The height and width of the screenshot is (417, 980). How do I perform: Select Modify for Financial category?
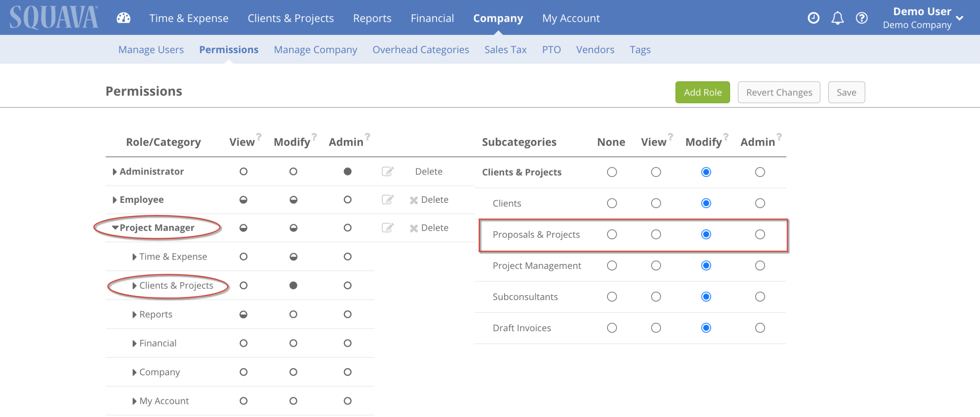pos(293,343)
